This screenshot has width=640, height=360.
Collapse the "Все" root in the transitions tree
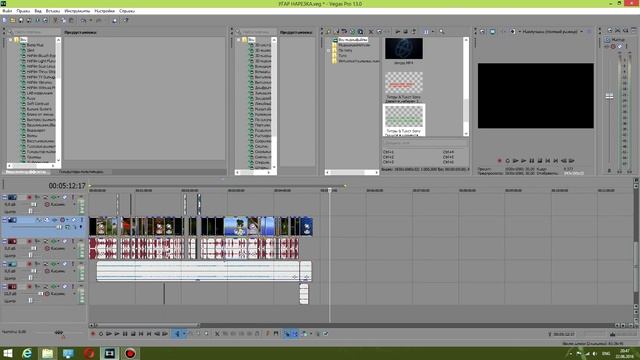point(239,40)
